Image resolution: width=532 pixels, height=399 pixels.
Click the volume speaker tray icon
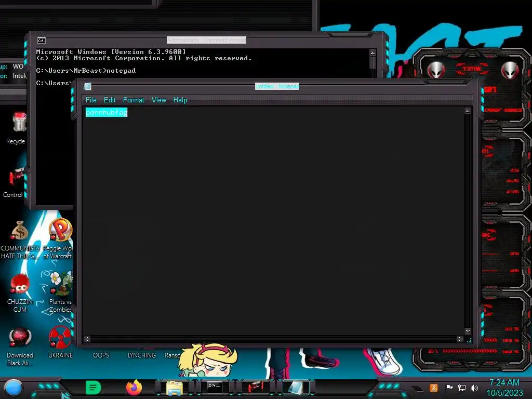(x=474, y=388)
